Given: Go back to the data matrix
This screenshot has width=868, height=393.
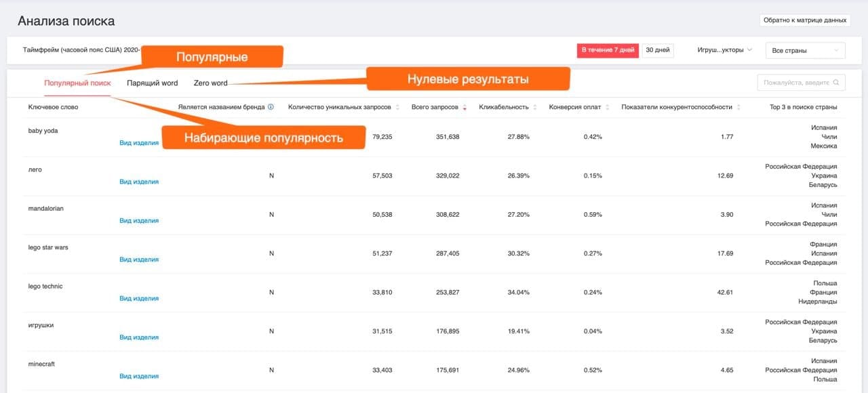Looking at the screenshot, I should click(805, 20).
